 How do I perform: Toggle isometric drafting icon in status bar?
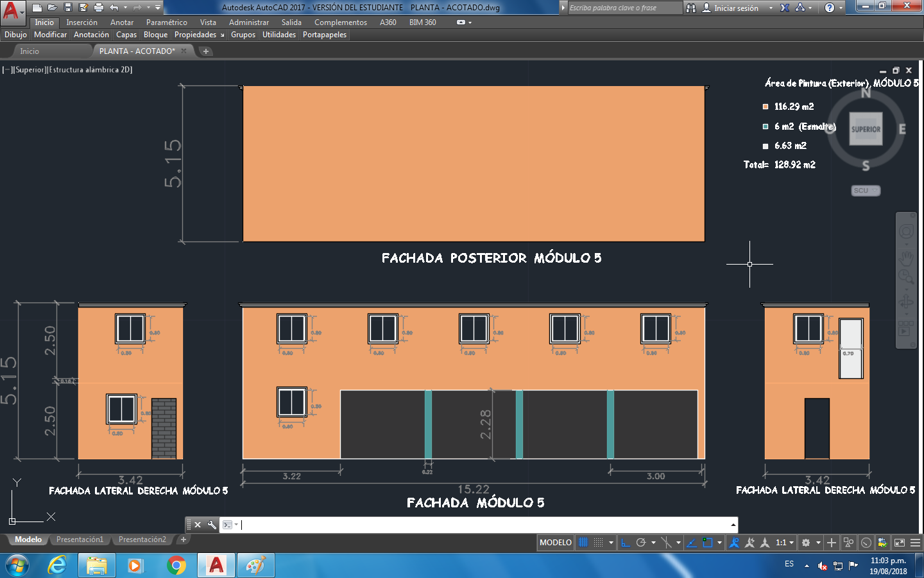pyautogui.click(x=667, y=543)
